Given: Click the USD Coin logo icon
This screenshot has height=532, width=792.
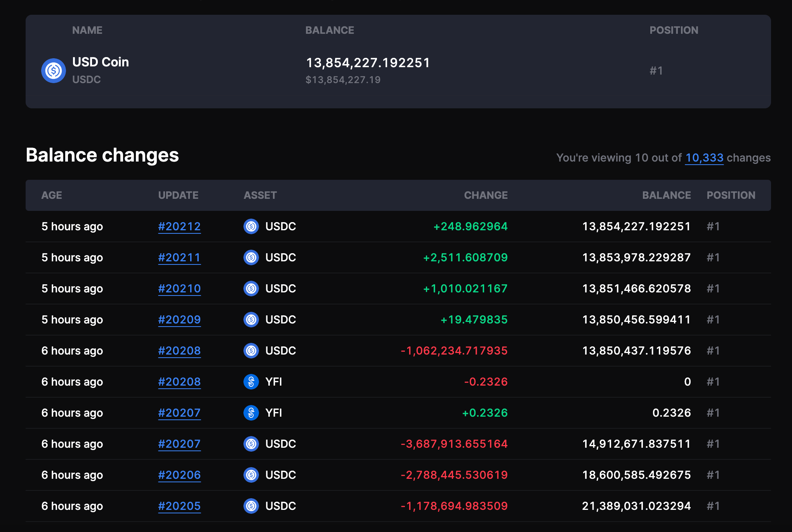Looking at the screenshot, I should click(x=54, y=71).
